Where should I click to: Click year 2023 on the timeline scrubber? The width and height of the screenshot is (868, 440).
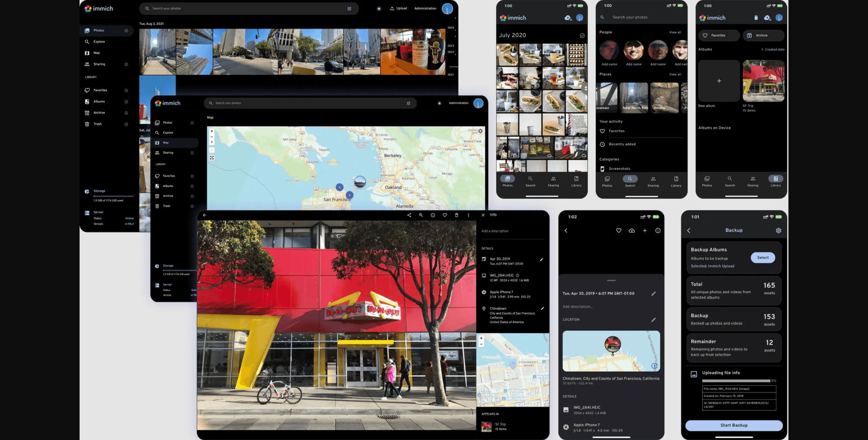click(451, 46)
